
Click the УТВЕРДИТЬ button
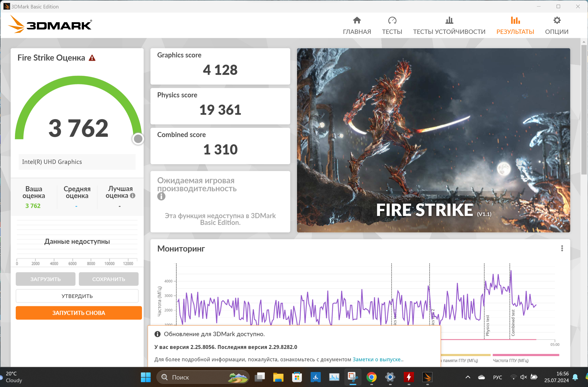[x=77, y=296]
